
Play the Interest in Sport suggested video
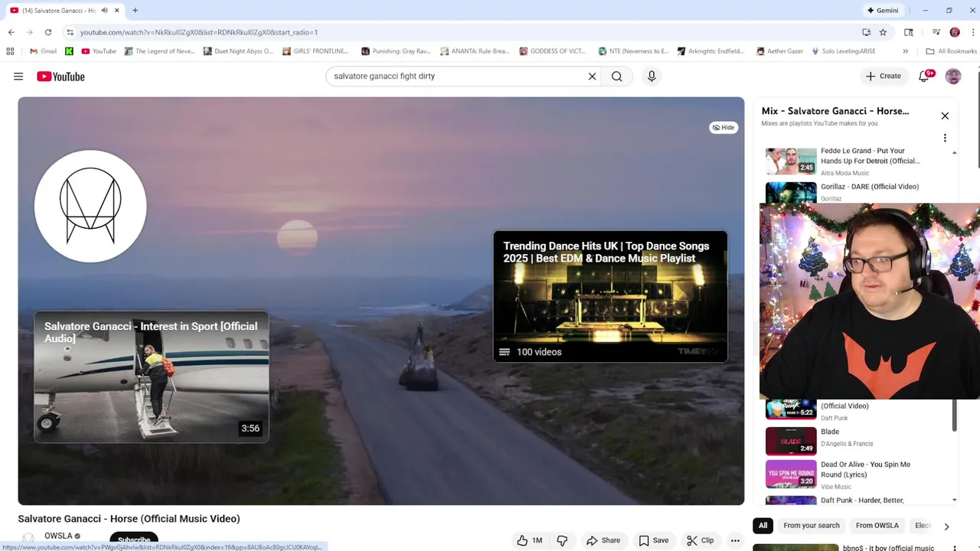[152, 377]
